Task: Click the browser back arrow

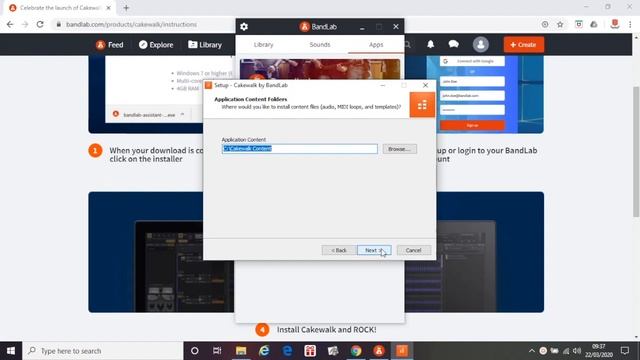Action: (10, 24)
